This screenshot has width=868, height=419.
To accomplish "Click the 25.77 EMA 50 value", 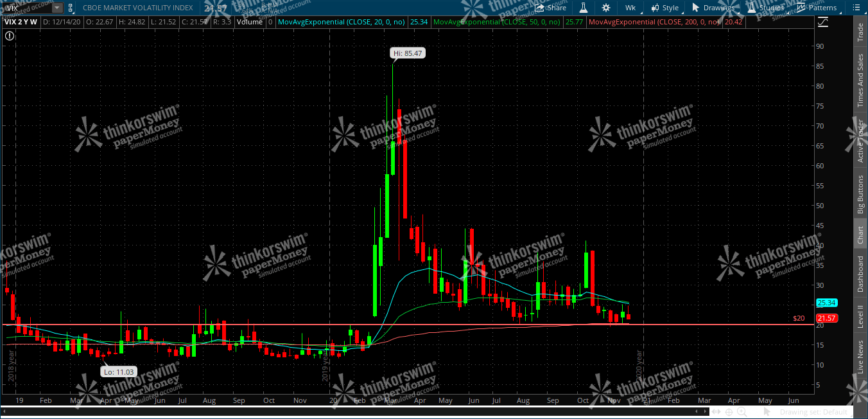I will [x=573, y=22].
